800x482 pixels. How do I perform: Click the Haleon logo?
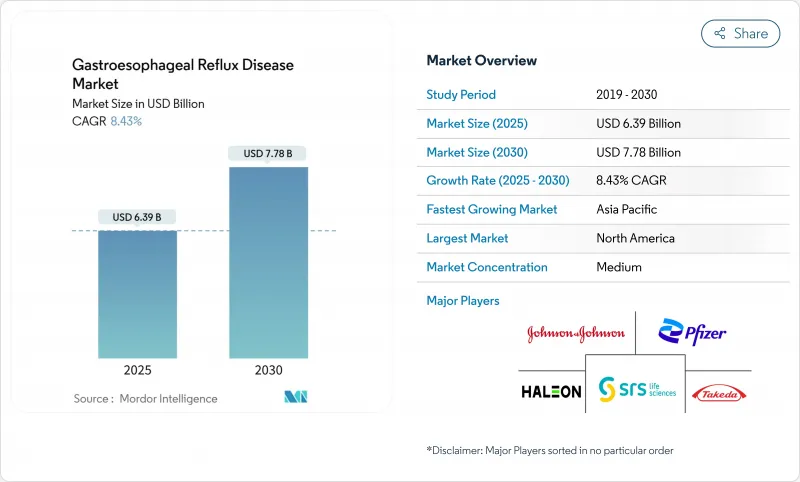coord(550,391)
